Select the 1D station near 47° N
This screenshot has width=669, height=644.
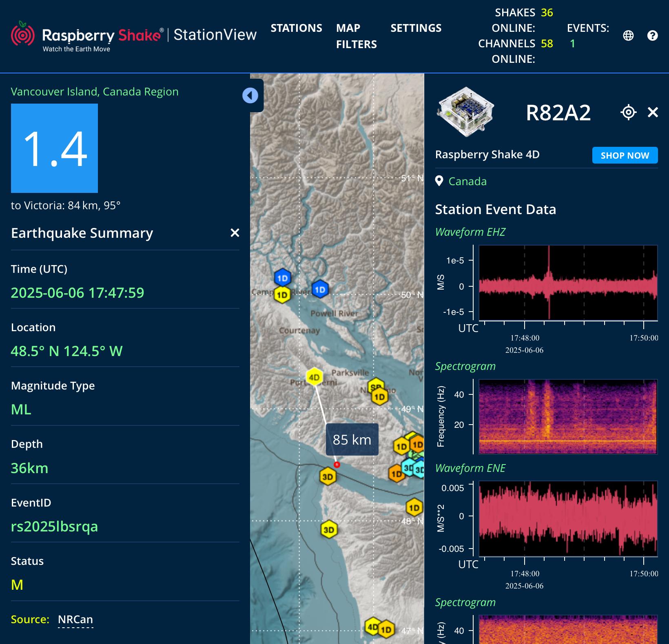click(386, 629)
